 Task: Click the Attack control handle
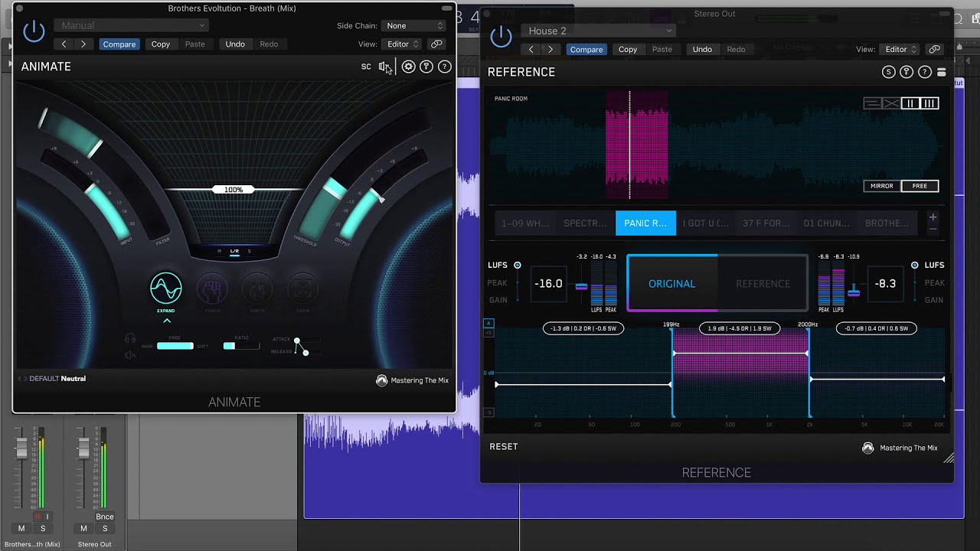pyautogui.click(x=297, y=341)
